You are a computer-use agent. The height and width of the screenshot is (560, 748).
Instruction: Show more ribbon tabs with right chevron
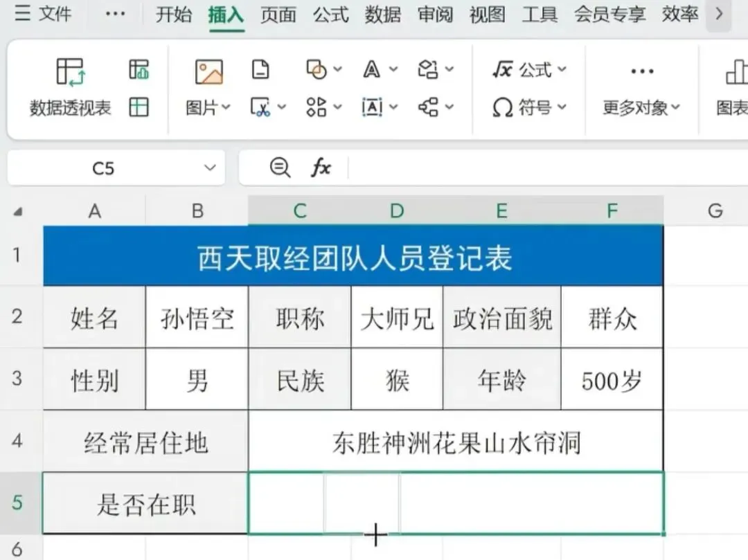pos(719,15)
